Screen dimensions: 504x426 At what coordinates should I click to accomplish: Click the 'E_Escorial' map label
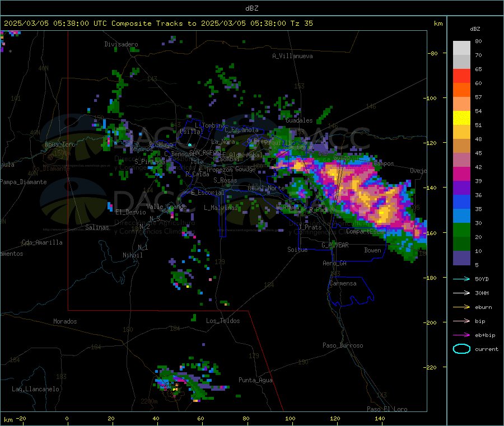[207, 193]
